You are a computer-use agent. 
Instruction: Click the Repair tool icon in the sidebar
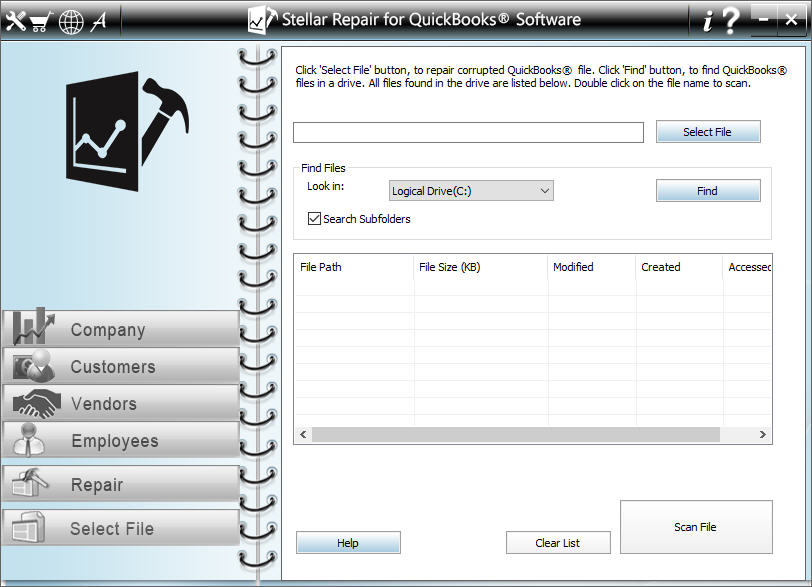30,485
